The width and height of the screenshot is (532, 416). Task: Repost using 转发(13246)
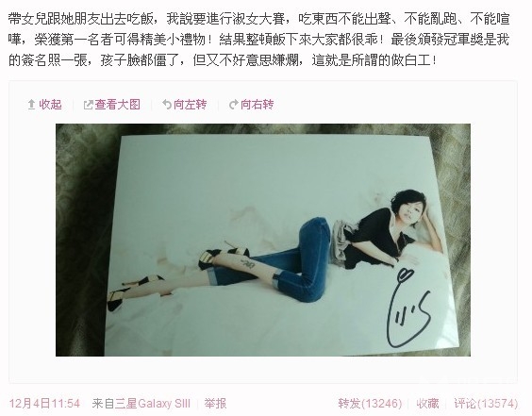click(x=370, y=404)
